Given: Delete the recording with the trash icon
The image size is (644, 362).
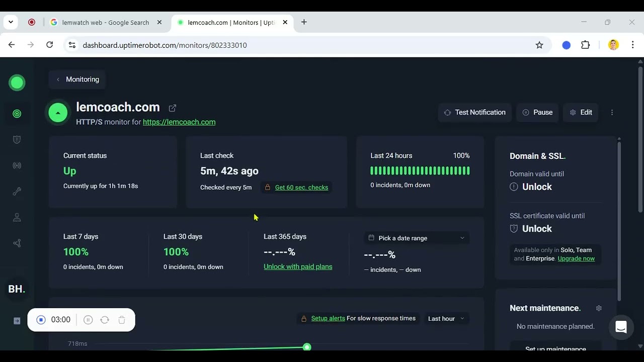Looking at the screenshot, I should click(x=122, y=320).
